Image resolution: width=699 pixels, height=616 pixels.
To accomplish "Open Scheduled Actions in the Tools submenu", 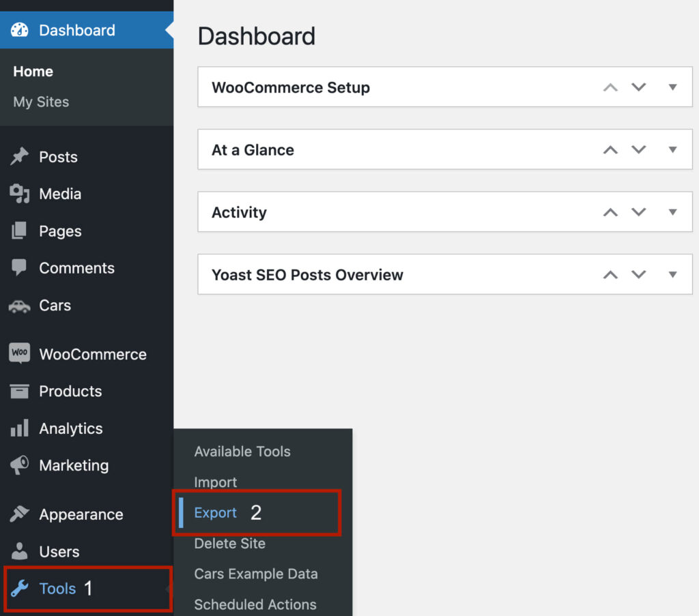I will (255, 604).
